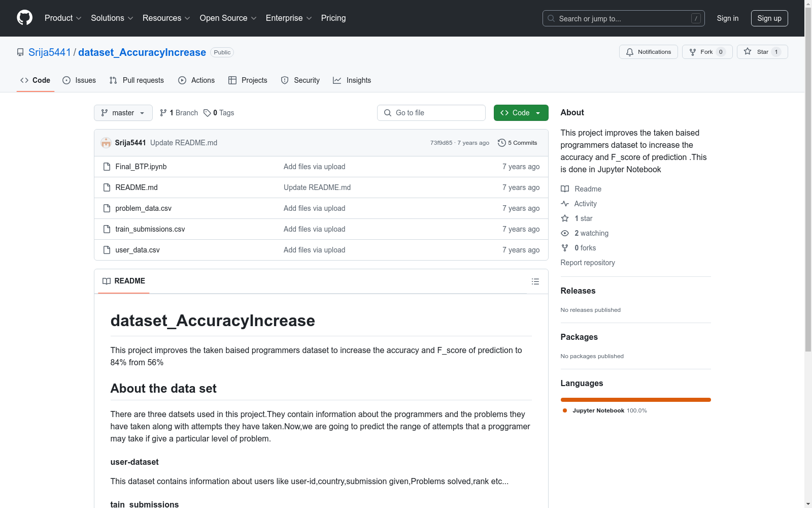This screenshot has width=812, height=508.
Task: View the 0 Tags link
Action: (x=219, y=113)
